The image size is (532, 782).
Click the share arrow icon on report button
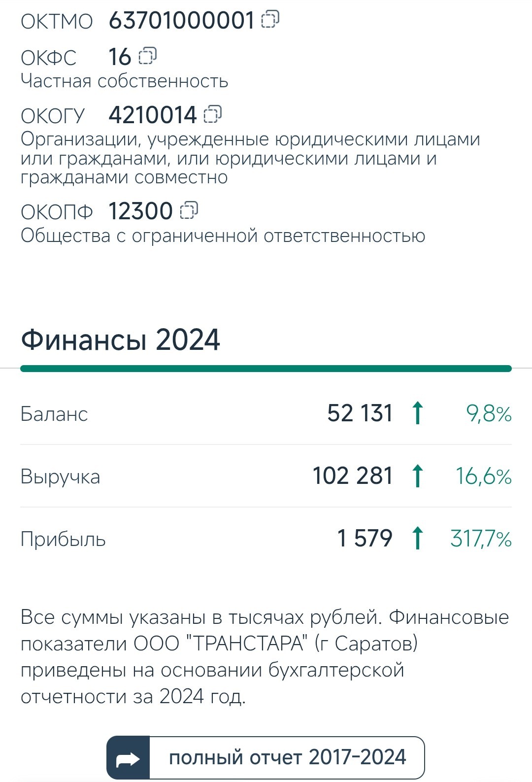pos(128,758)
